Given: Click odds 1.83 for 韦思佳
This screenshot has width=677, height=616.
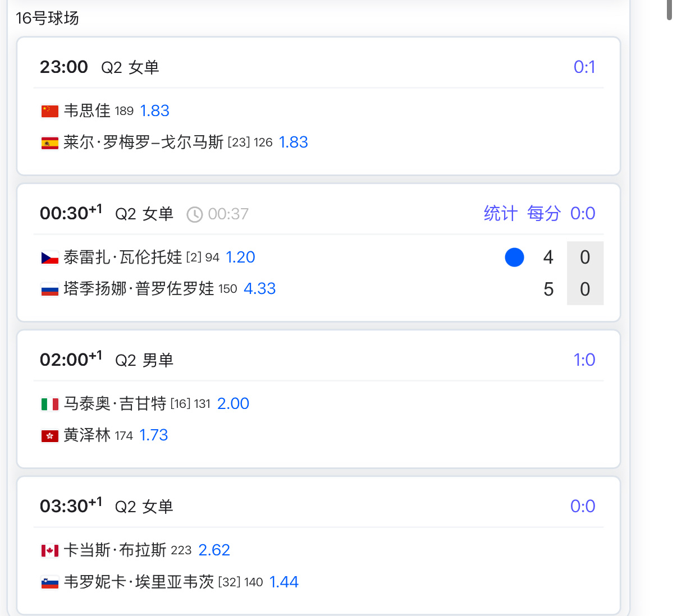Looking at the screenshot, I should [x=154, y=111].
